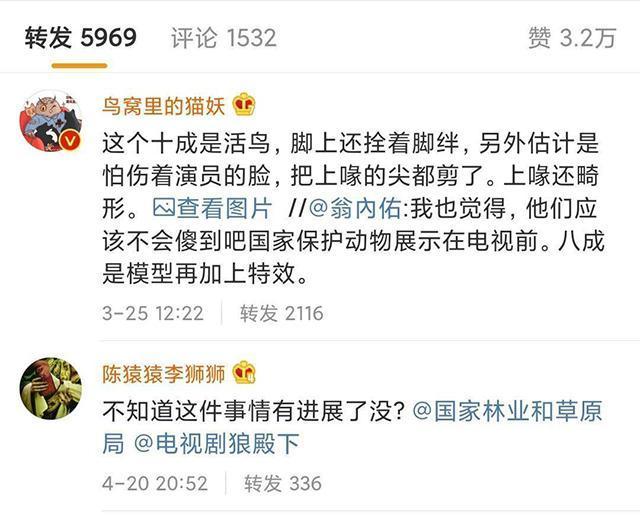Viewport: 640px width, 516px height.
Task: Switch to the 评论 1532 tab
Action: tap(223, 38)
